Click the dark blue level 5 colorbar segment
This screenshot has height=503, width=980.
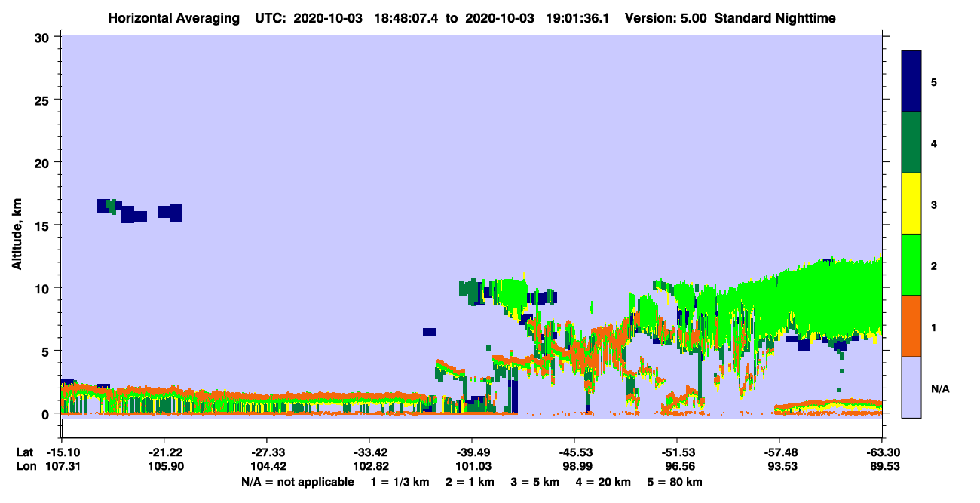click(x=911, y=81)
